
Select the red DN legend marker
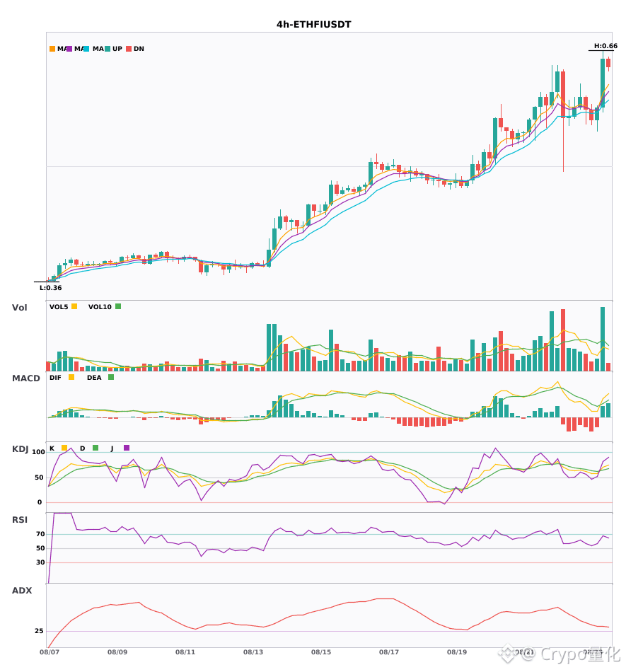click(129, 49)
